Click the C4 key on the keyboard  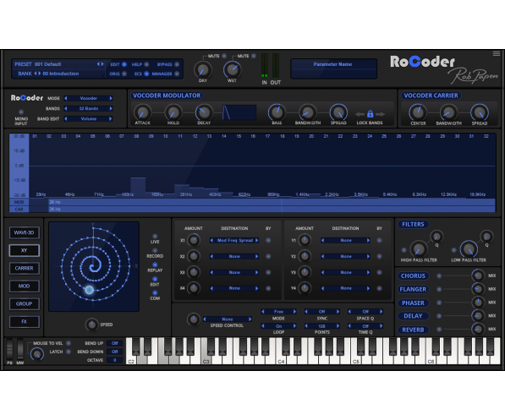coord(281,351)
